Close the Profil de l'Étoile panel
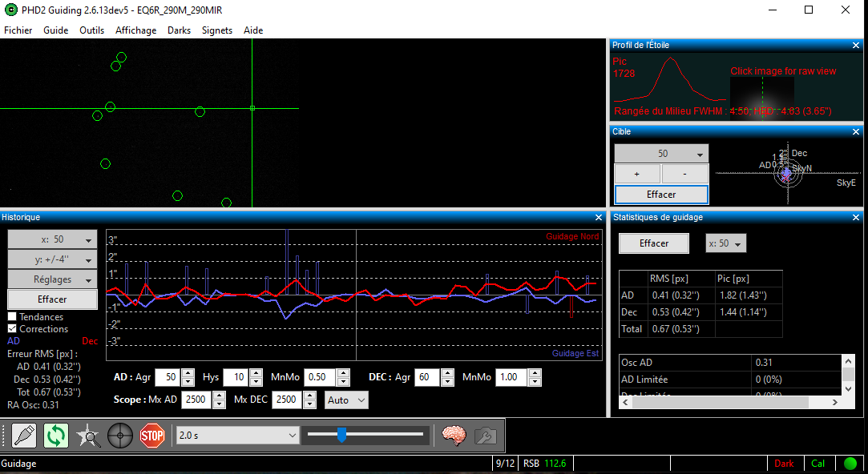868x474 pixels. point(856,46)
